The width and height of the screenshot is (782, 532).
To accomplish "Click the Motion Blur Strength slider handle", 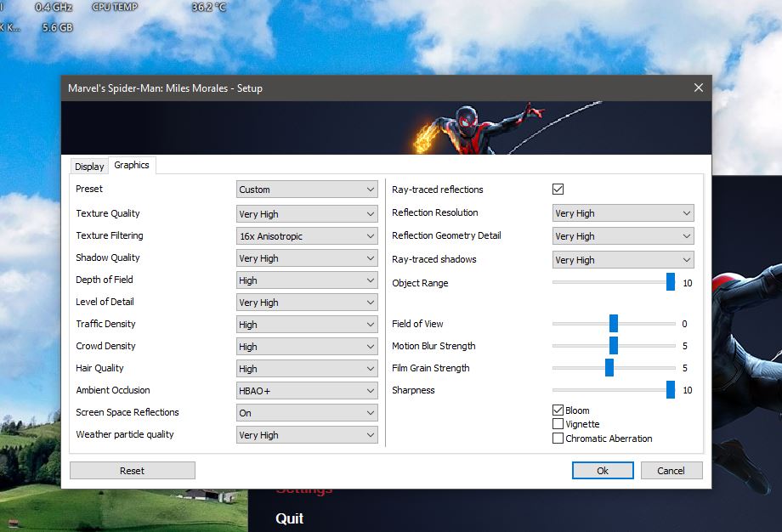I will click(x=614, y=346).
